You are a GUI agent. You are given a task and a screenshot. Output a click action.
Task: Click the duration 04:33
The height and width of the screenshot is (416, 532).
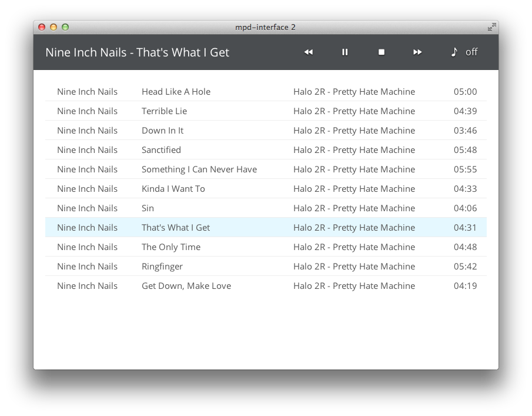click(x=465, y=188)
